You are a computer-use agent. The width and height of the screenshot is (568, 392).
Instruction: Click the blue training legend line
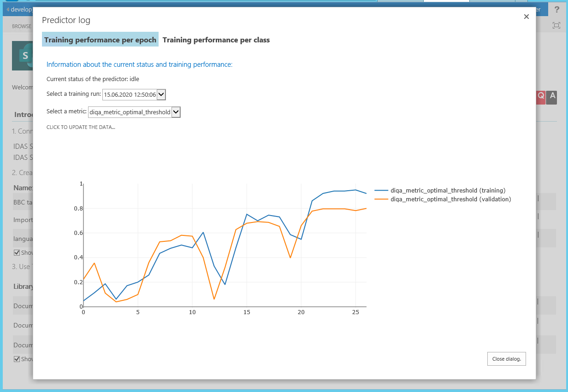point(381,190)
